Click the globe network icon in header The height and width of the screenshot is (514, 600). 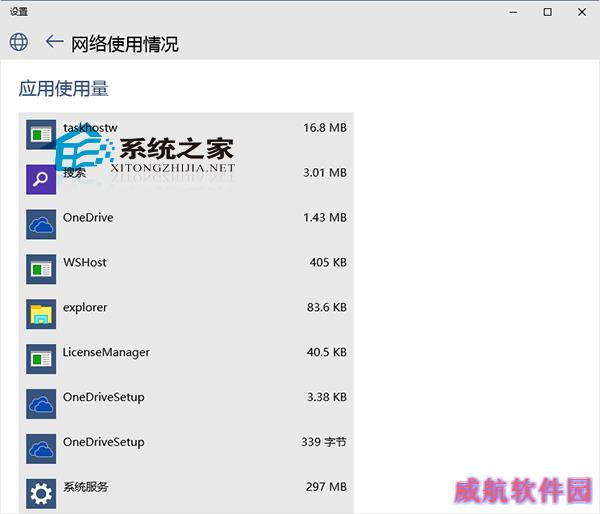pyautogui.click(x=19, y=42)
